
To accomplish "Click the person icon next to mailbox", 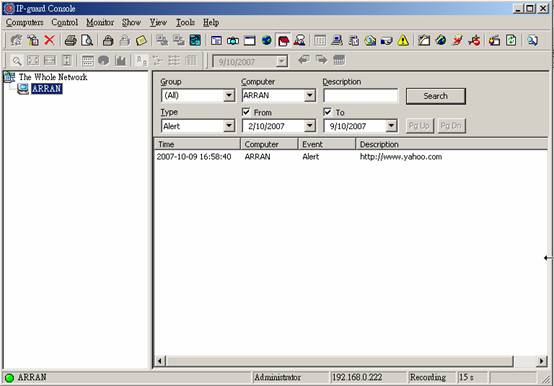I will click(300, 40).
